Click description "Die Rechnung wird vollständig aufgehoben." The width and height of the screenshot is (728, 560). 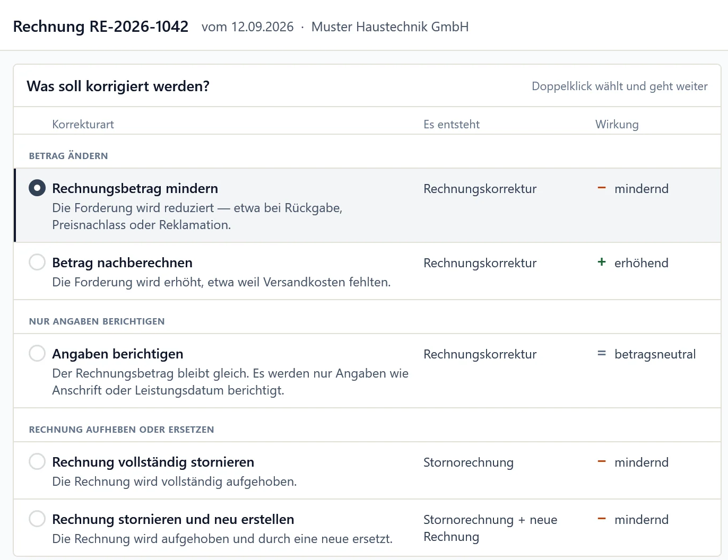point(175,482)
